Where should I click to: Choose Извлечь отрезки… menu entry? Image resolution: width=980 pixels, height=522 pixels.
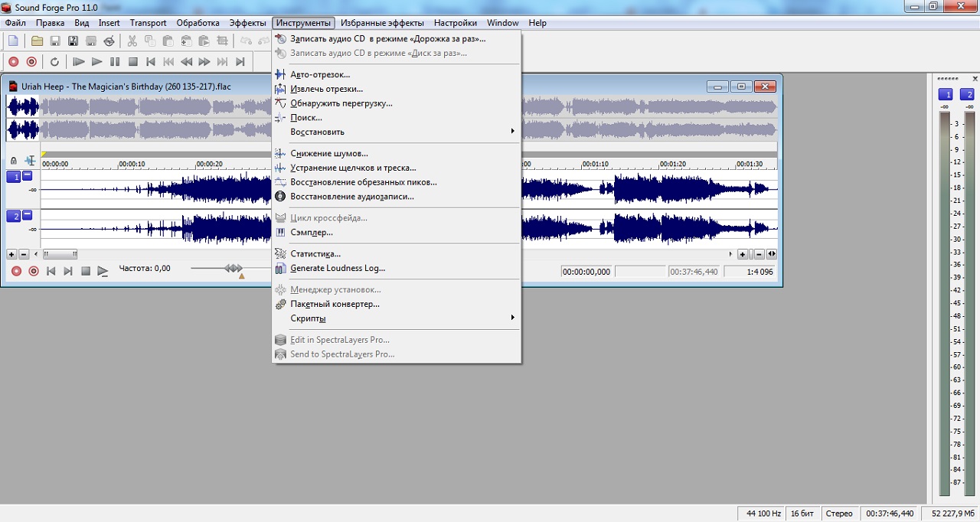pyautogui.click(x=397, y=89)
